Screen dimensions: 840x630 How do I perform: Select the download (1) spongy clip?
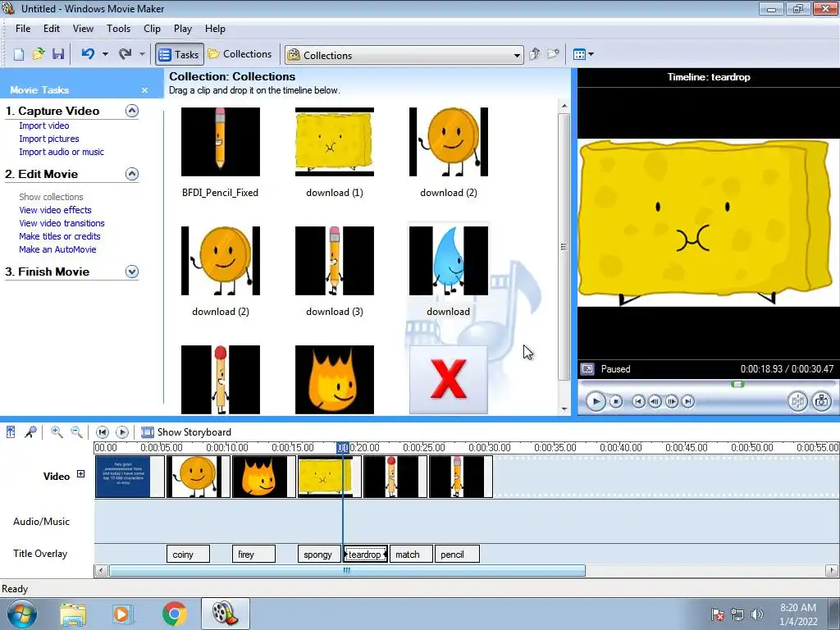point(335,141)
